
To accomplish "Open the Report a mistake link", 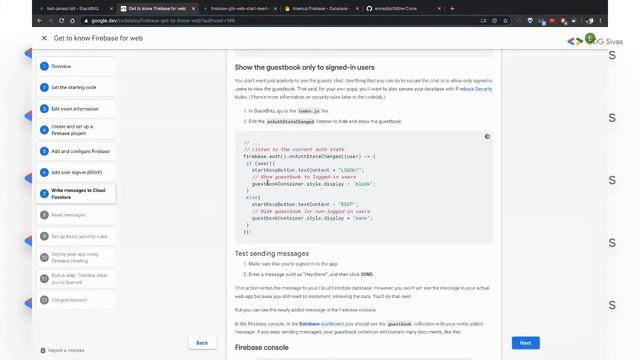I will (x=62, y=350).
